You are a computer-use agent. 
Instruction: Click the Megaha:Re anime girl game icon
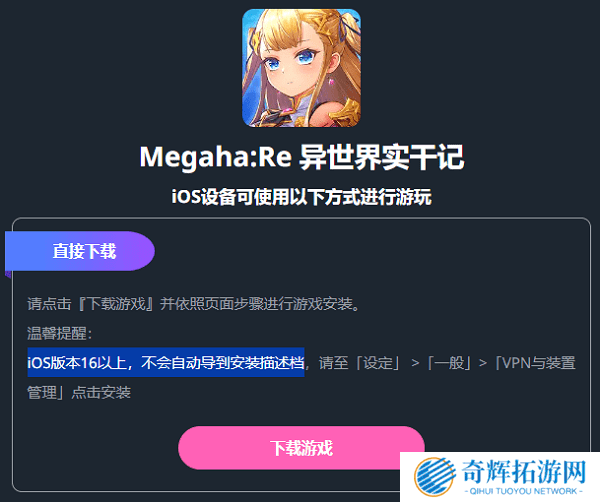pyautogui.click(x=301, y=68)
